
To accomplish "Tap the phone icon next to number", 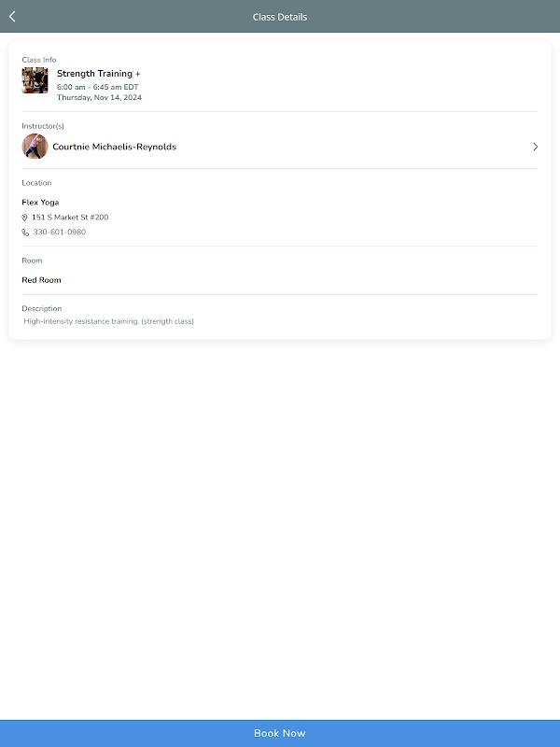I will [x=25, y=233].
